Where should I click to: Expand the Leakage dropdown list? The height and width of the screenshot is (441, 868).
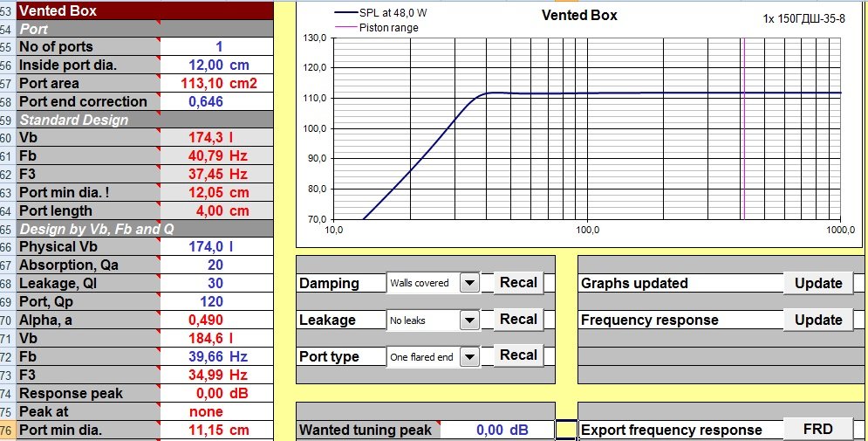click(469, 320)
